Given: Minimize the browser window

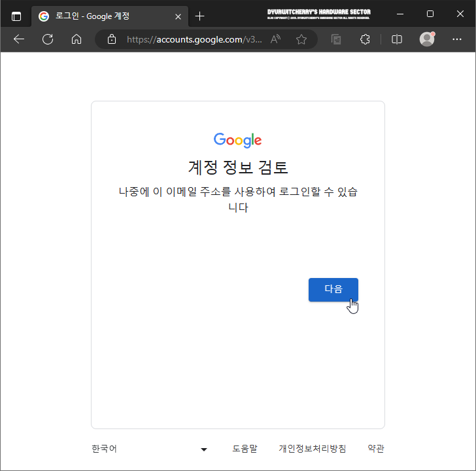Looking at the screenshot, I should tap(400, 14).
